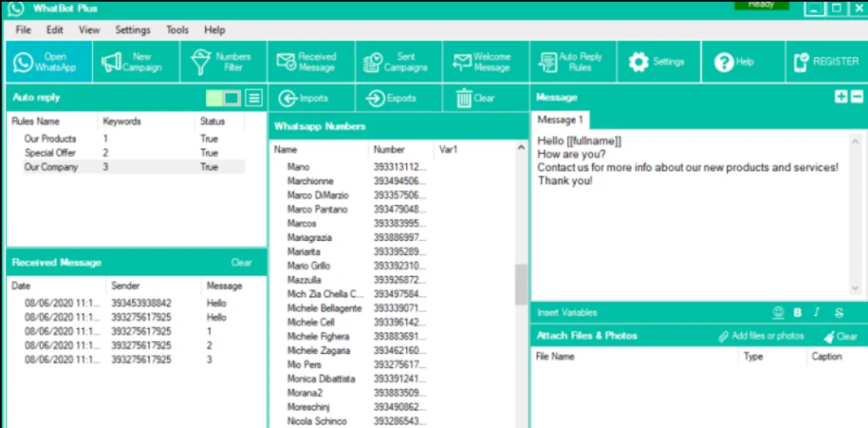Clear the Received Message list
Viewport: 868px width, 428px height.
point(242,263)
